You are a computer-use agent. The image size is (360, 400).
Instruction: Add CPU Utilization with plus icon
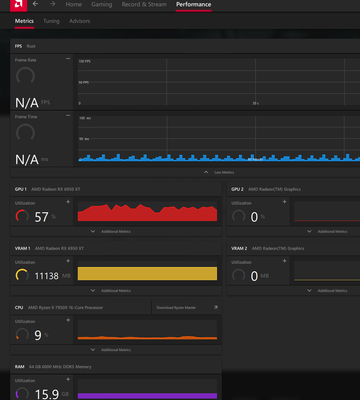[x=68, y=320]
